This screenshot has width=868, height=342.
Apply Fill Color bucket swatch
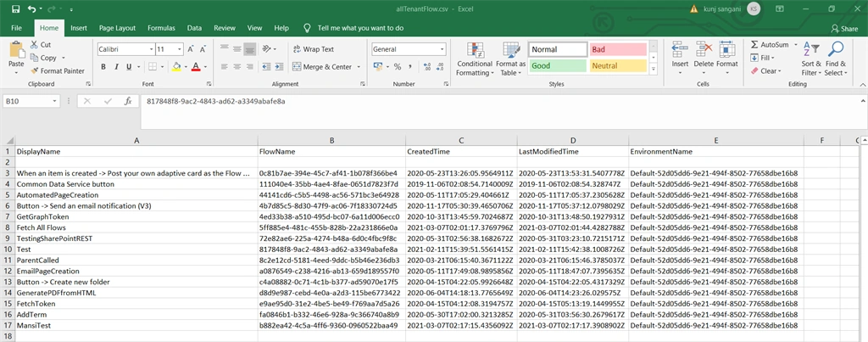pos(176,66)
